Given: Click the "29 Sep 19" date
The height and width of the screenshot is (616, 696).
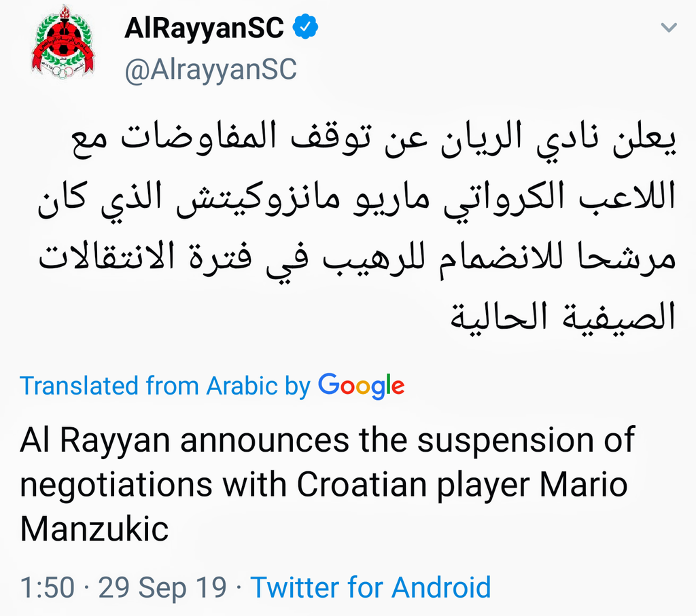Looking at the screenshot, I should coord(163,587).
